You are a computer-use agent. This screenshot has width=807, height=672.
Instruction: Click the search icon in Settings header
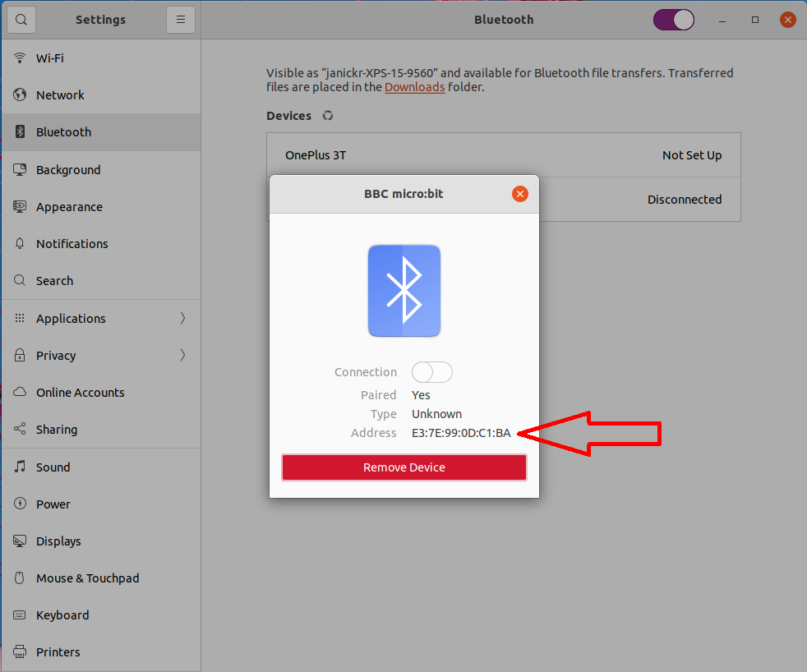[21, 20]
